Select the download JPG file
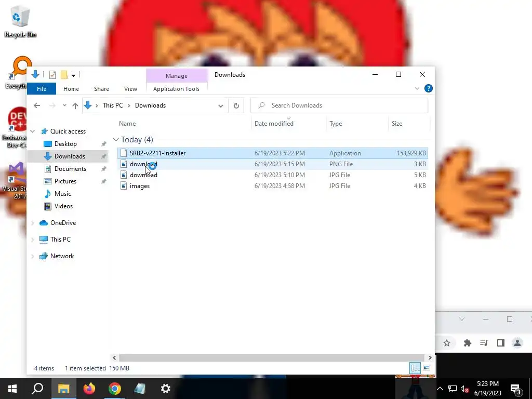This screenshot has height=399, width=532. point(273,175)
